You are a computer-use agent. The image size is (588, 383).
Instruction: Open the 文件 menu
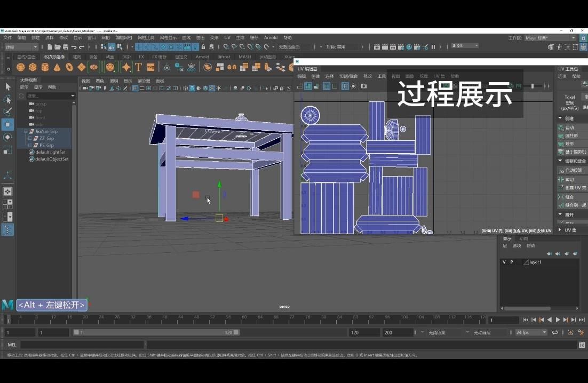[x=7, y=37]
